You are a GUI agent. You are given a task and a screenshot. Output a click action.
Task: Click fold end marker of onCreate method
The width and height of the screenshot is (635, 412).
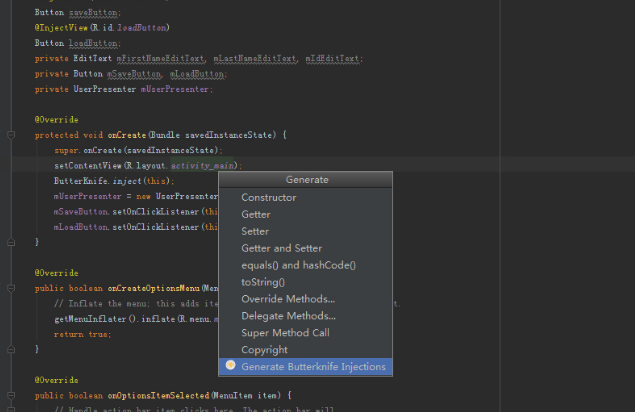pyautogui.click(x=11, y=242)
